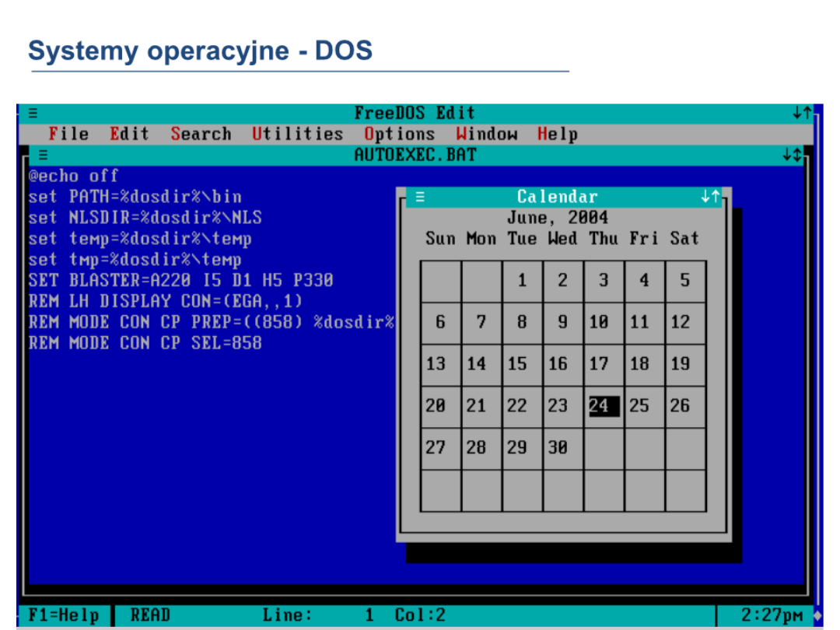Place cursor on the SET BLASTER line

tap(180, 280)
